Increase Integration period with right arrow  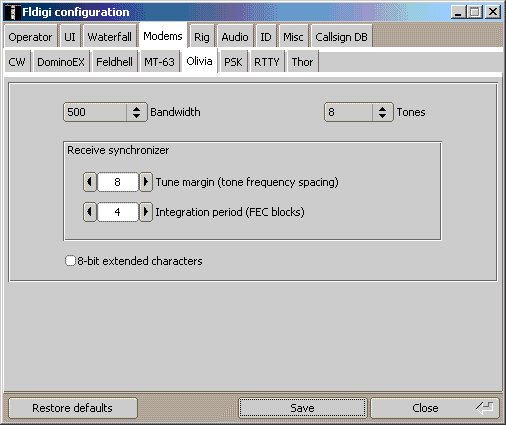pos(146,212)
